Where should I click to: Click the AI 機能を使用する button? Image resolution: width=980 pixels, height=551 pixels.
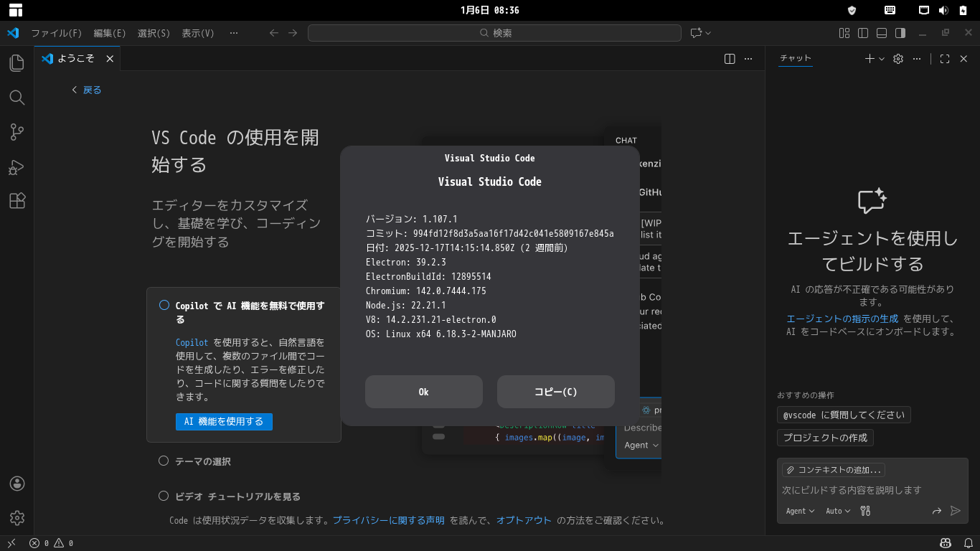click(224, 422)
